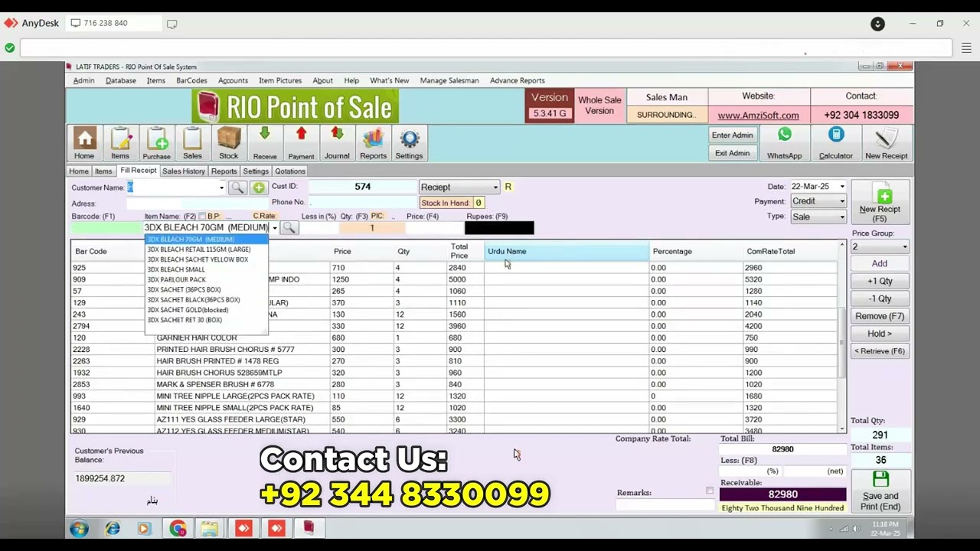Expand the Receipt type dropdown

[x=495, y=187]
